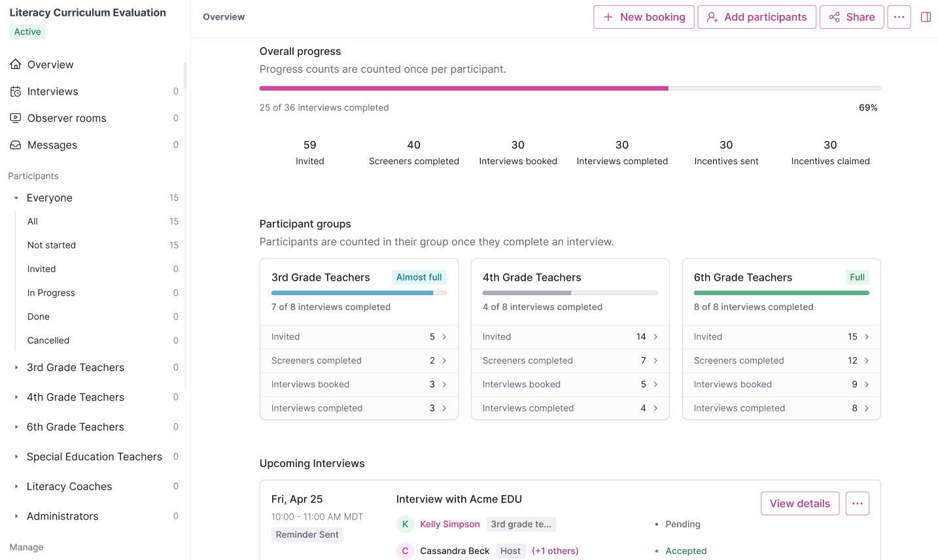
Task: Click the Messages inbox icon
Action: tap(16, 145)
